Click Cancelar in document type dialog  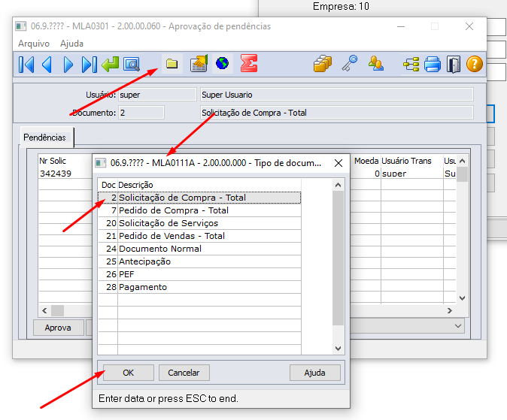[x=184, y=373]
